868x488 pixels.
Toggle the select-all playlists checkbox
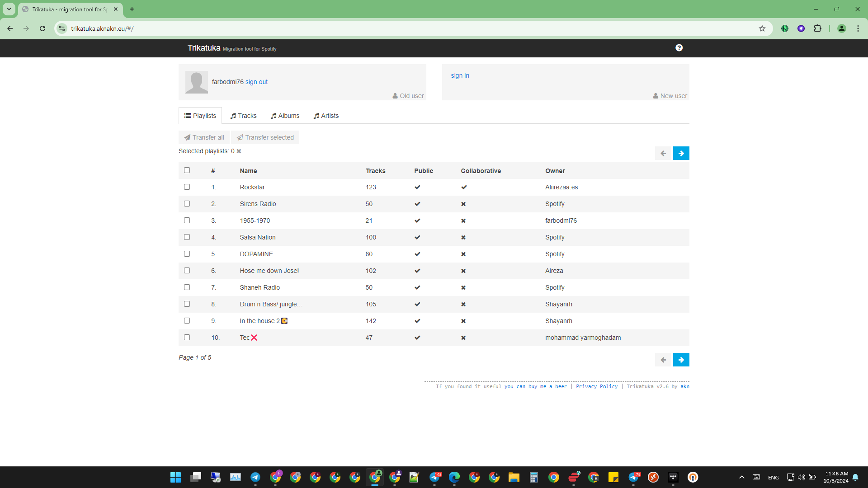187,170
